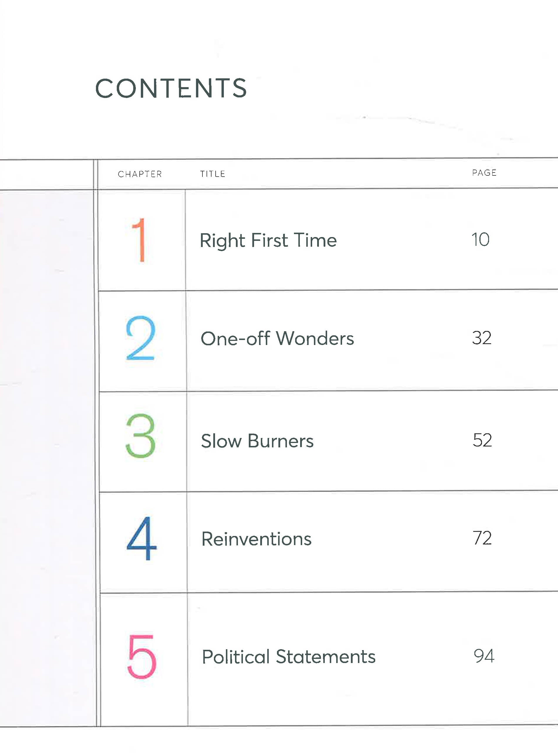Image resolution: width=558 pixels, height=756 pixels.
Task: Jump to page number 32
Action: [x=482, y=338]
